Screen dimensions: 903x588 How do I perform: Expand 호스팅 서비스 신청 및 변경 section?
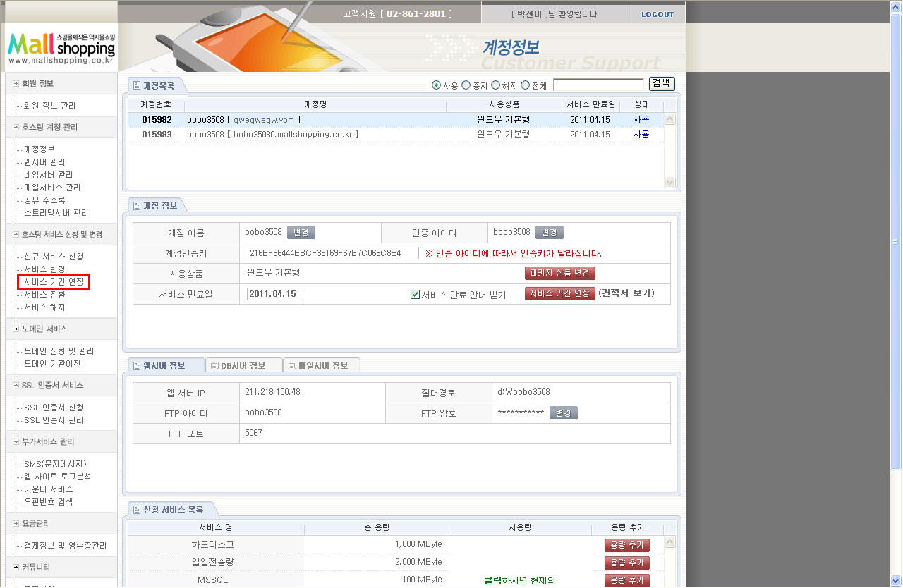pos(16,235)
